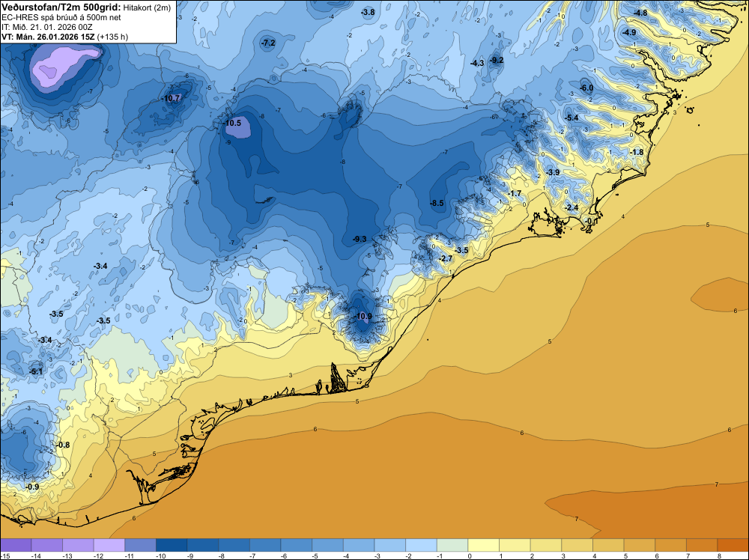Click the legend tick label -10

[x=160, y=556]
